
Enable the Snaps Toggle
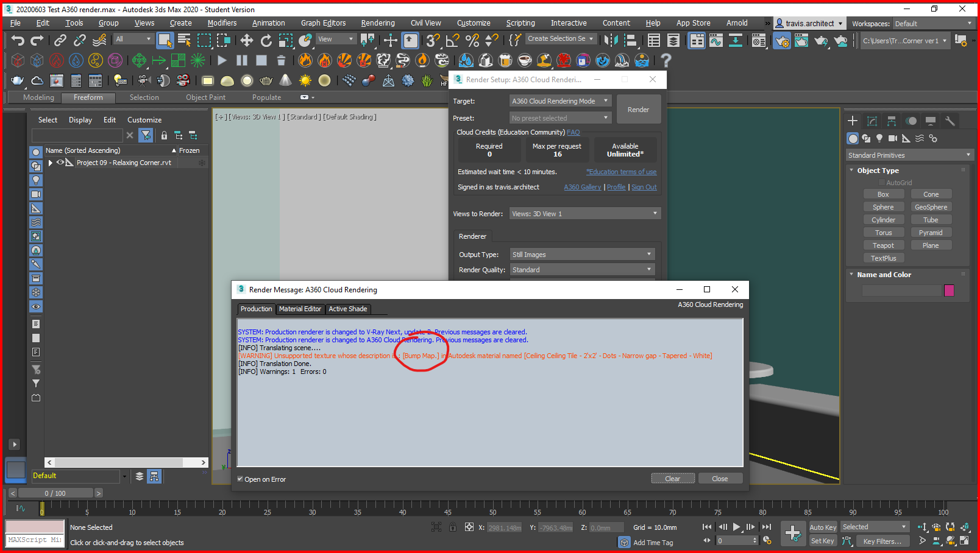pyautogui.click(x=432, y=40)
